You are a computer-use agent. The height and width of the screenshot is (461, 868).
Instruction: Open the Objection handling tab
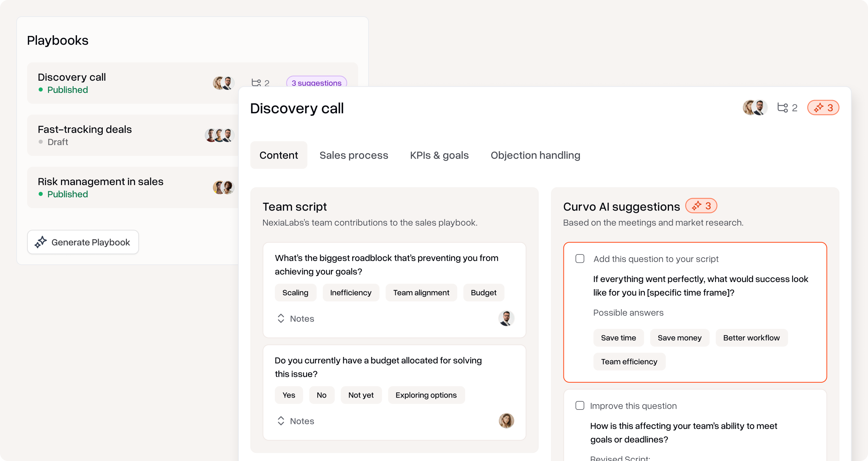[x=535, y=155]
